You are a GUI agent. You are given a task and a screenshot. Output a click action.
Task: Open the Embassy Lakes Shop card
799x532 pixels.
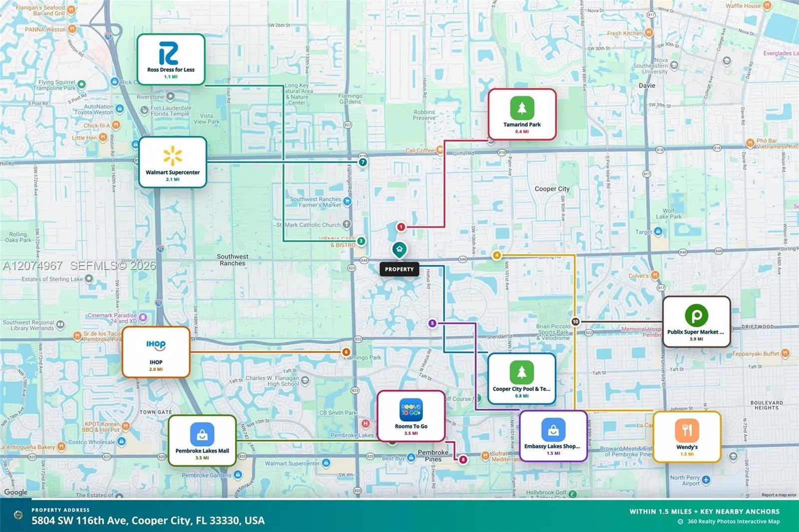[553, 436]
